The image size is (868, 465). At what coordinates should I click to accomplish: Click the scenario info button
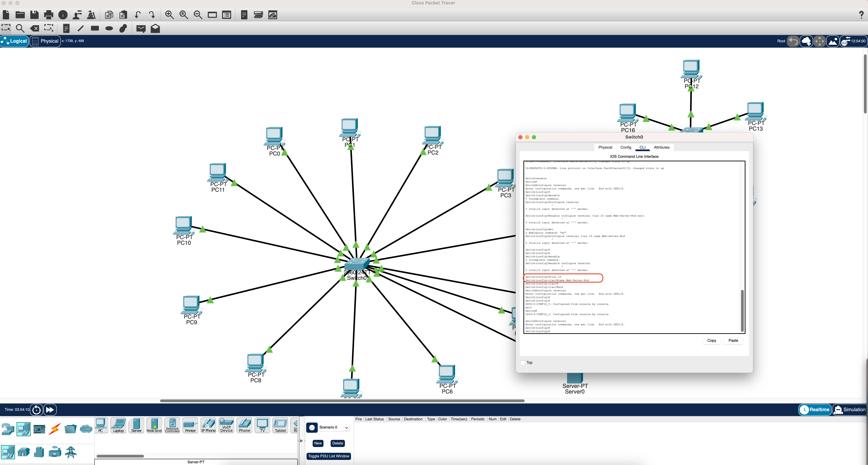312,428
